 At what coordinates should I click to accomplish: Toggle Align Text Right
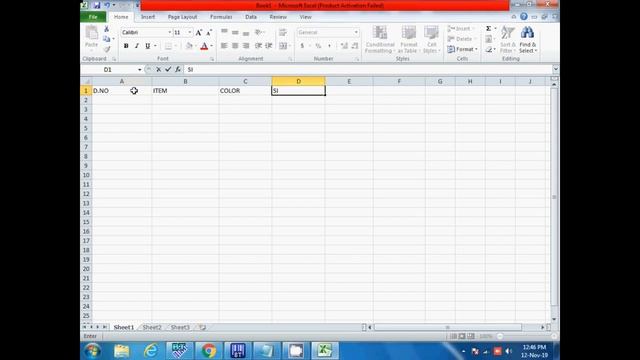coord(246,46)
